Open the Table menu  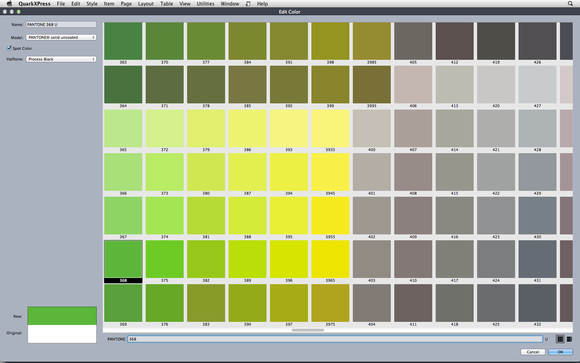pos(166,4)
